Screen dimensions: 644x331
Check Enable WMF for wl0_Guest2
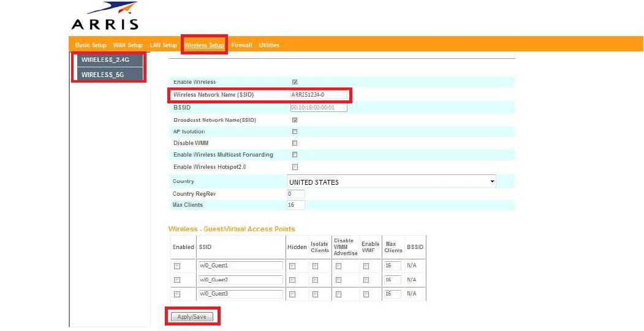pos(366,280)
